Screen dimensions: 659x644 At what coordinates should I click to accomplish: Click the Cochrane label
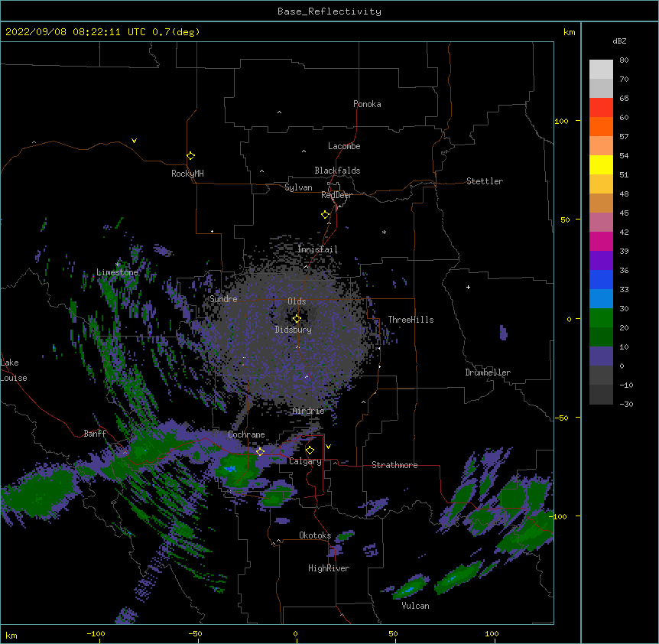pyautogui.click(x=246, y=434)
